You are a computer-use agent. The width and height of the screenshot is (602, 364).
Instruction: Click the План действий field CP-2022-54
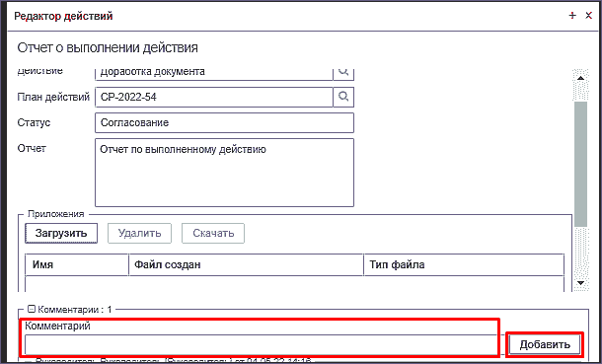pyautogui.click(x=214, y=97)
